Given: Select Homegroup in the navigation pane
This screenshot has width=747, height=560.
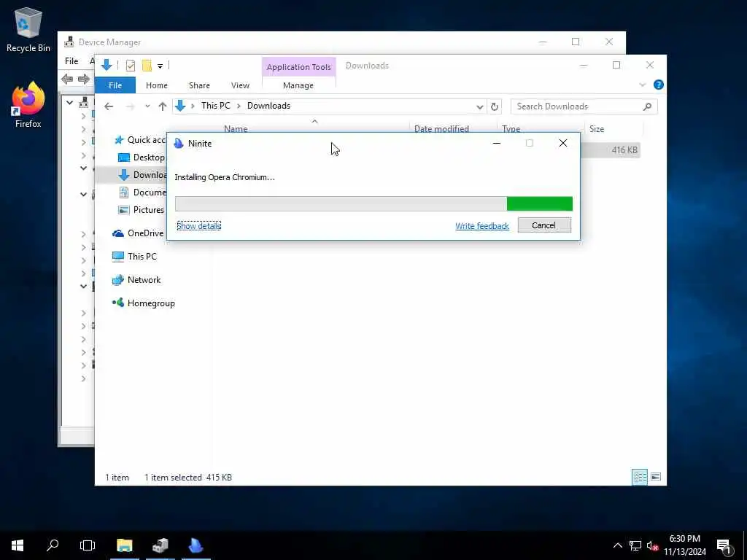Looking at the screenshot, I should coord(144,303).
